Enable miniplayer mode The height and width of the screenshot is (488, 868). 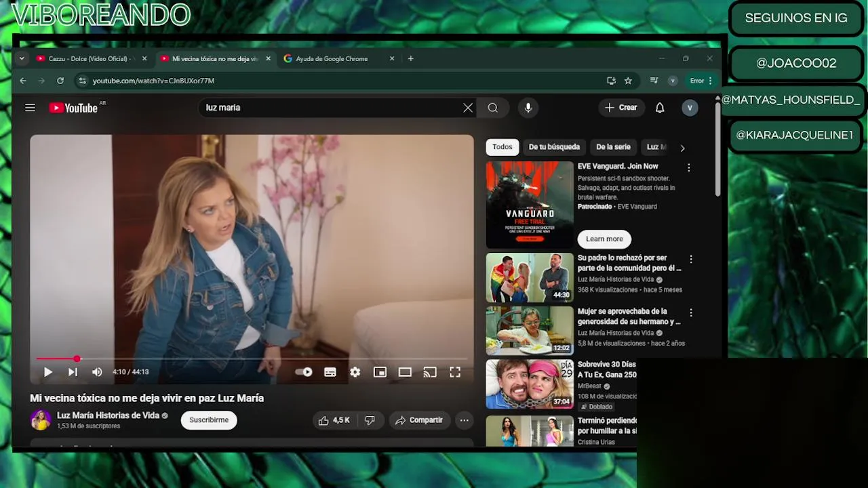coord(380,372)
